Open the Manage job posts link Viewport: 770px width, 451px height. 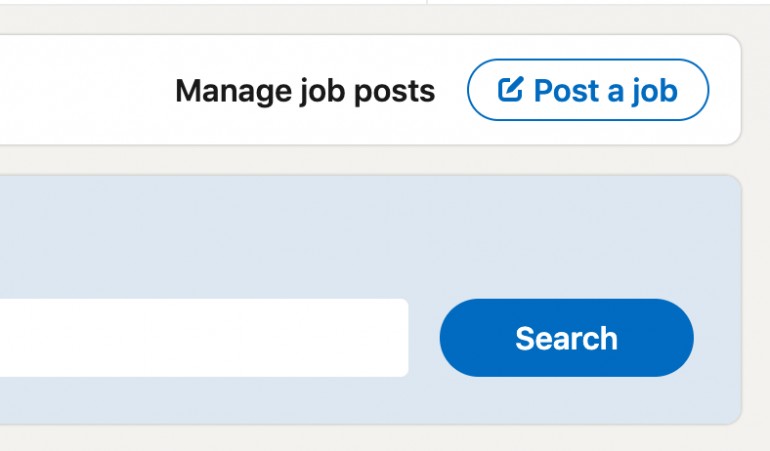coord(305,91)
